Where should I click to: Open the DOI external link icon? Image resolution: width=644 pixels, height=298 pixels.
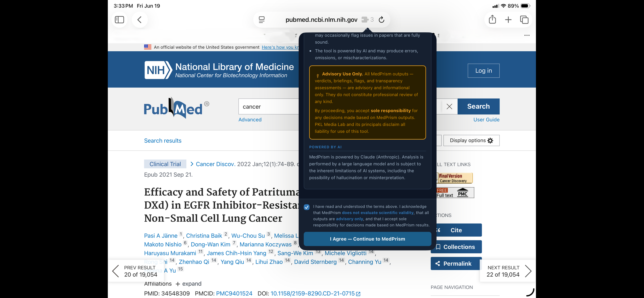(x=358, y=294)
